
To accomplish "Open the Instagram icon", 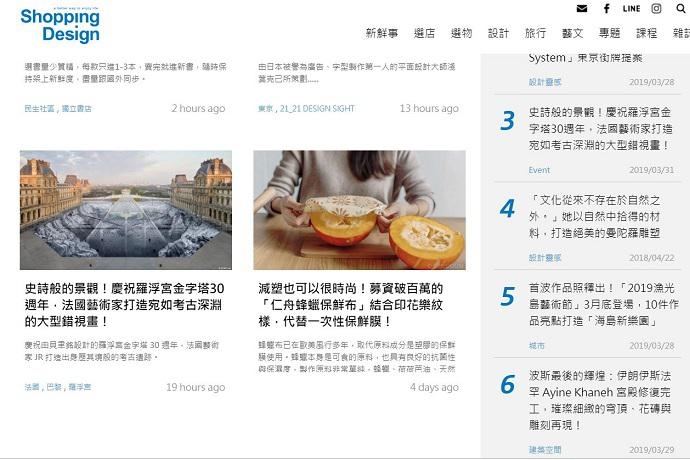I will coord(656,8).
